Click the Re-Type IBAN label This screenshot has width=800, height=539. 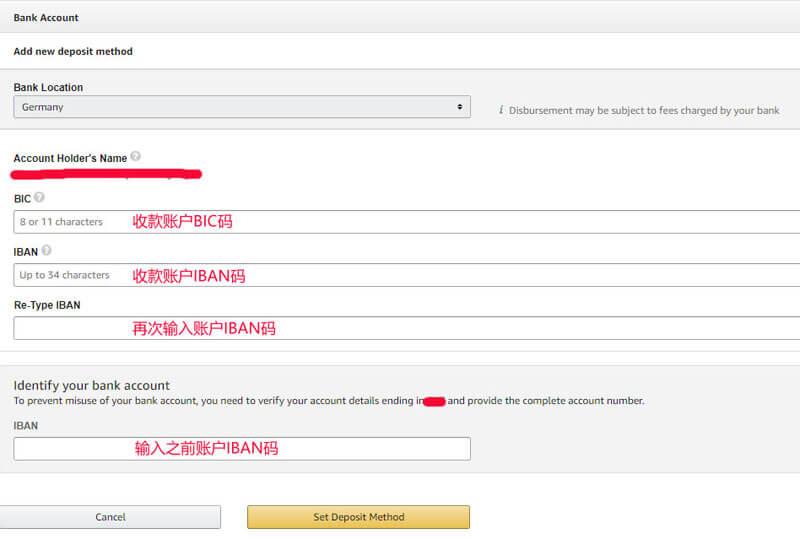click(x=47, y=305)
